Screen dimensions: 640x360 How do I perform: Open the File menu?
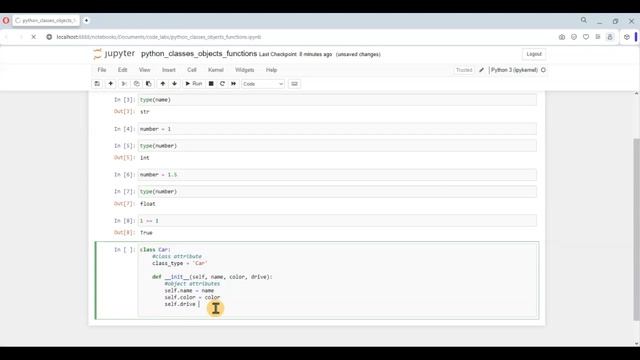click(102, 70)
